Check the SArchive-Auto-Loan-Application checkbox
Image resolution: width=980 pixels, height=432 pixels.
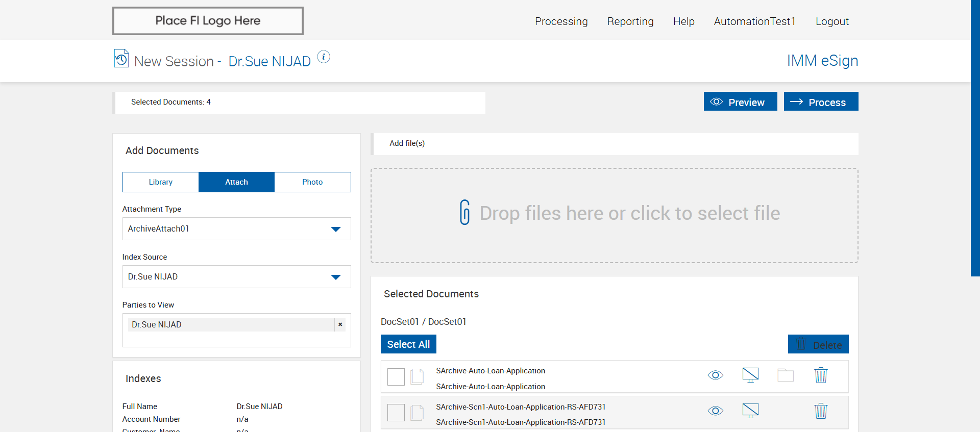pyautogui.click(x=396, y=377)
